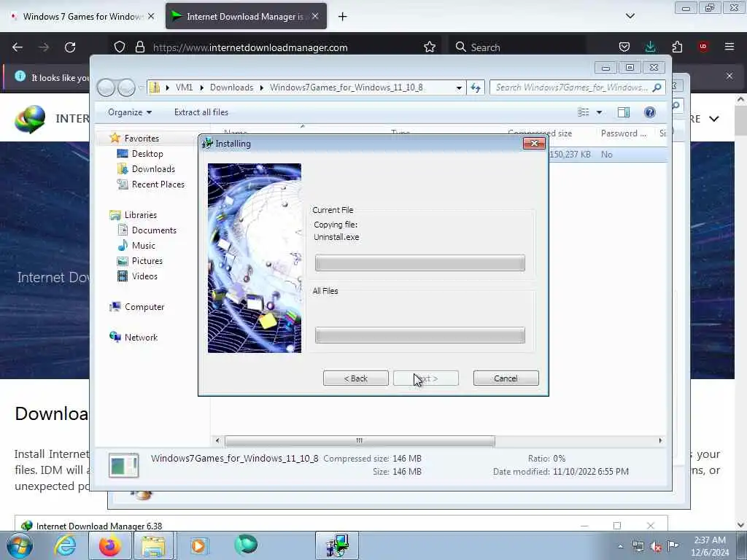Click the file thumbnail in details pane
The height and width of the screenshot is (560, 747).
(x=123, y=465)
